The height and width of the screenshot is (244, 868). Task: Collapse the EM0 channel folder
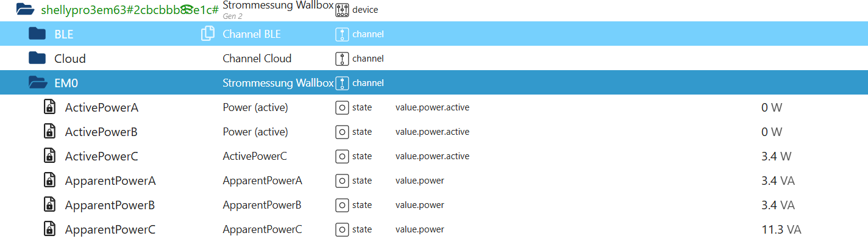point(37,83)
